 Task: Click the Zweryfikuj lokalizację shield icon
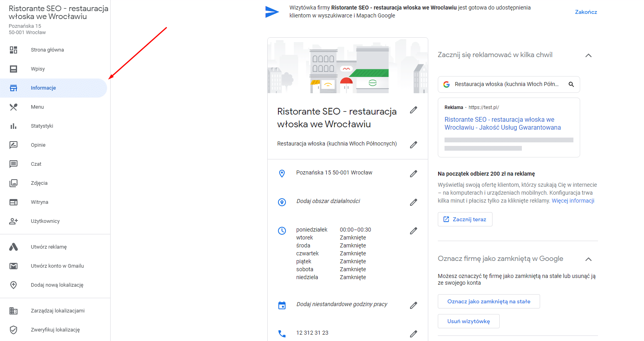(13, 330)
